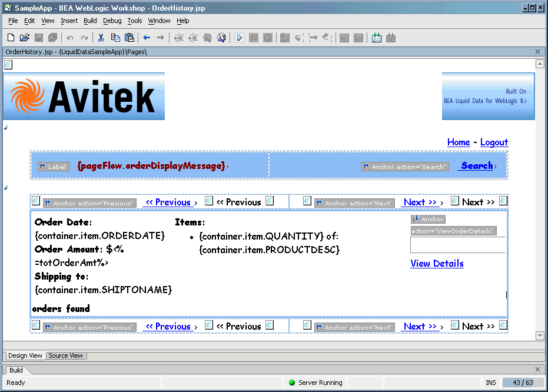The height and width of the screenshot is (392, 548).
Task: Open the Window menu
Action: [x=159, y=21]
